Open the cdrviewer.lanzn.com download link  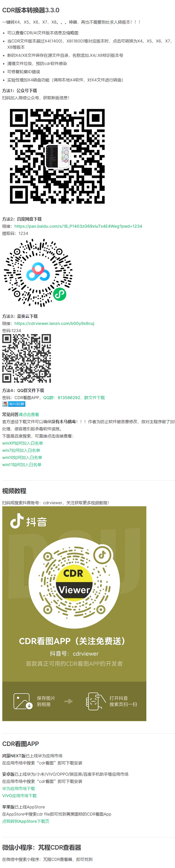[54, 323]
